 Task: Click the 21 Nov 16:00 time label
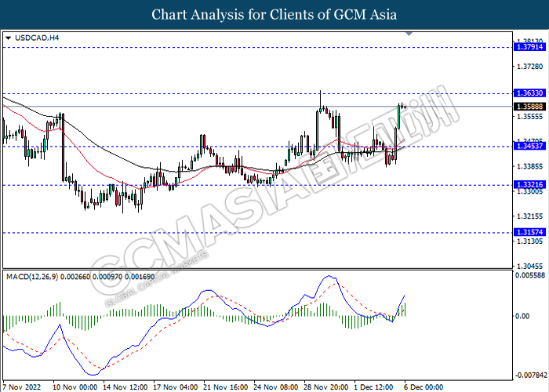(x=226, y=387)
